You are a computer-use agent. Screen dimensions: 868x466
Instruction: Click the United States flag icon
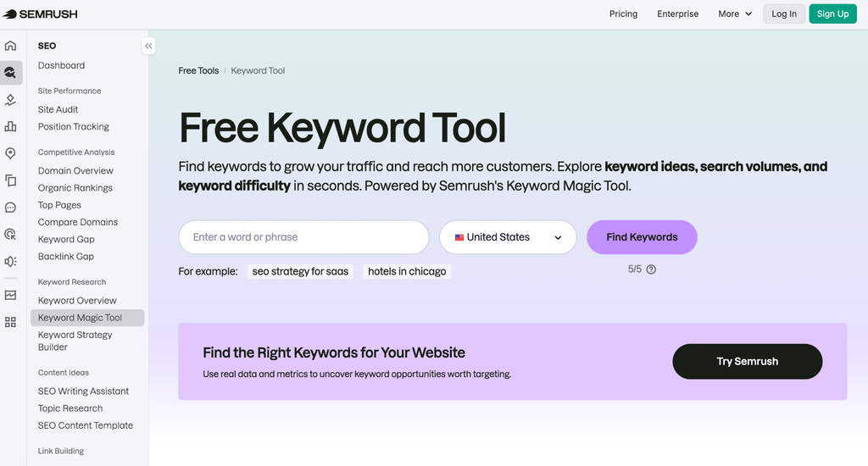[459, 237]
